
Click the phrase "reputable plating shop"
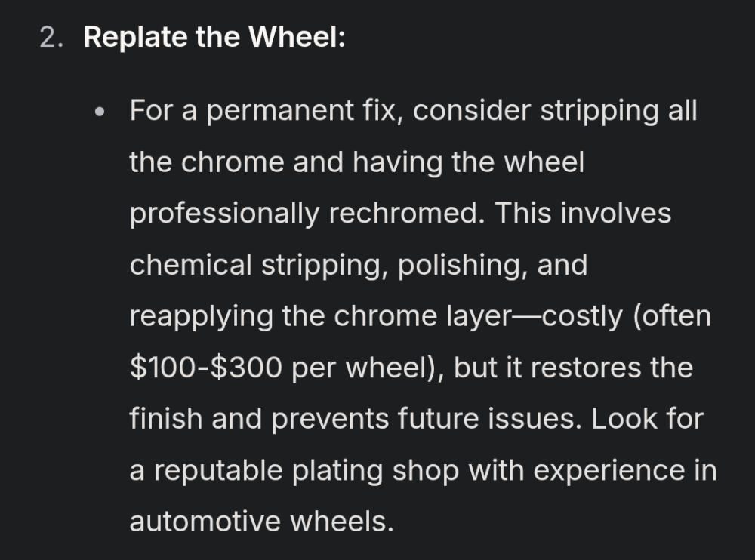point(294,470)
